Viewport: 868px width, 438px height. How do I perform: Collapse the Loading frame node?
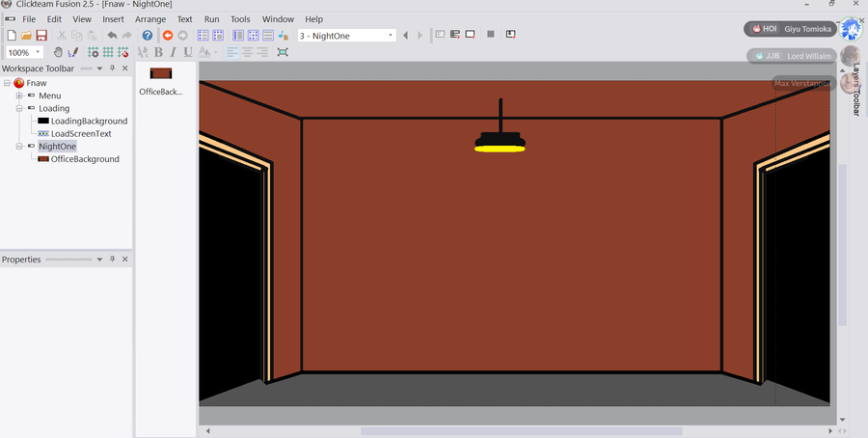[x=19, y=108]
